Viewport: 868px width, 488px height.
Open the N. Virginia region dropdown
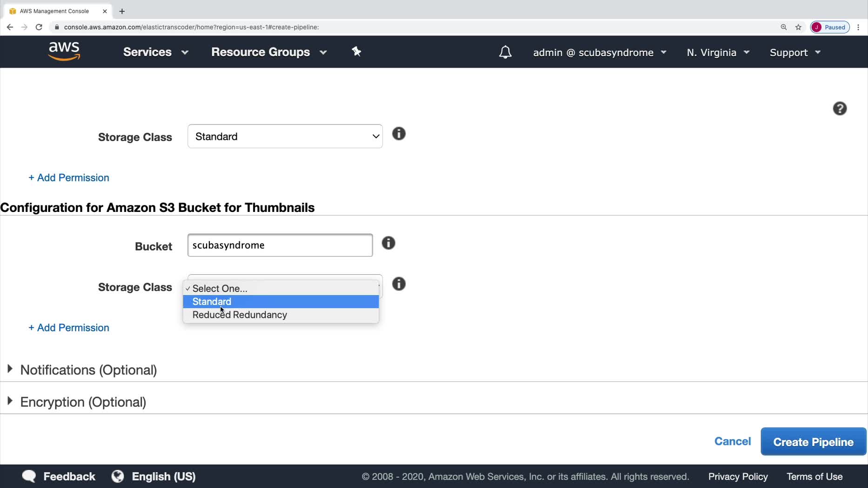pyautogui.click(x=718, y=53)
